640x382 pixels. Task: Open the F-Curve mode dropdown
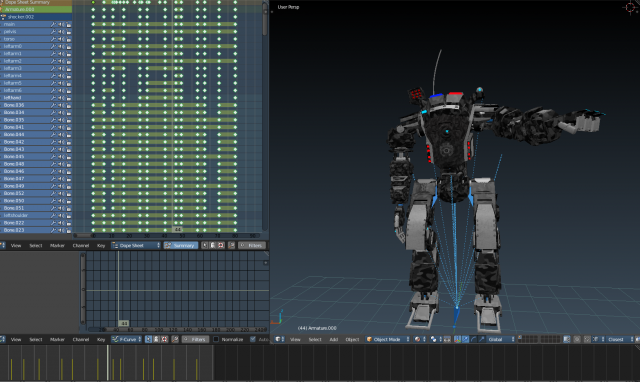[127, 339]
